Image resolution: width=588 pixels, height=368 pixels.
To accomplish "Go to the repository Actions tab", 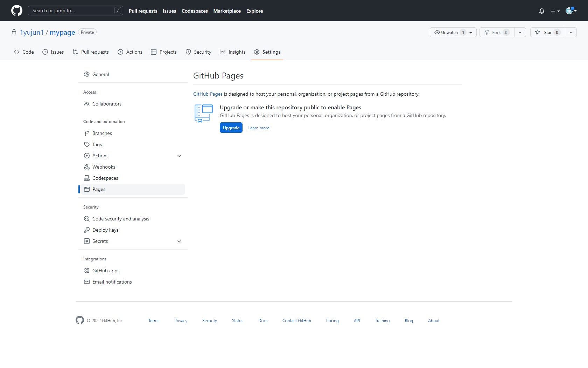I will 130,52.
